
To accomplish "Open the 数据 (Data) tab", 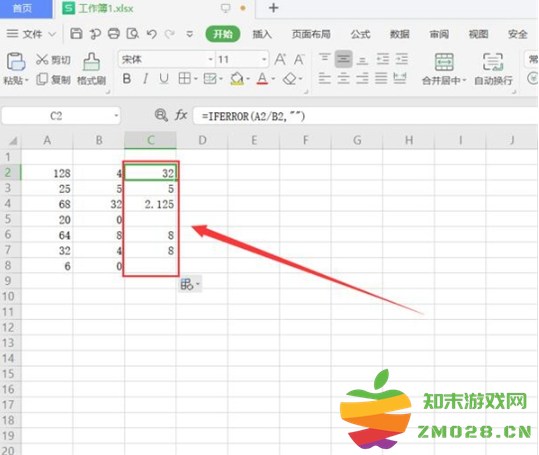I will coord(399,34).
